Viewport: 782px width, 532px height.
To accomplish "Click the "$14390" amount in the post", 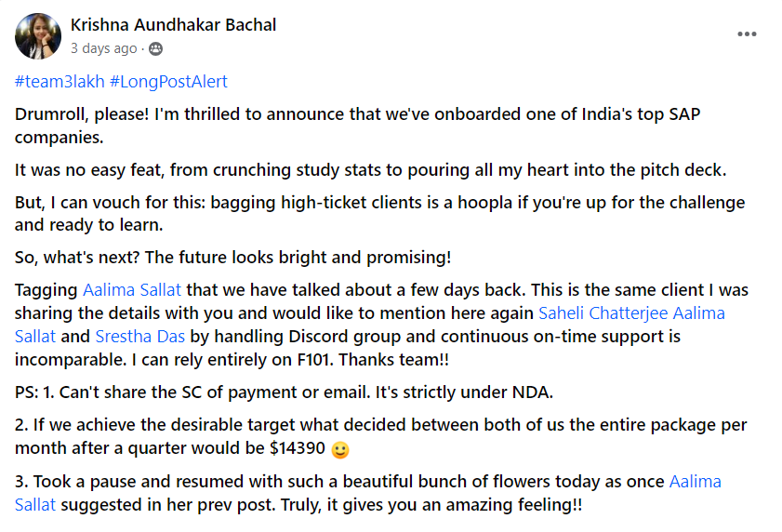I will click(x=298, y=448).
